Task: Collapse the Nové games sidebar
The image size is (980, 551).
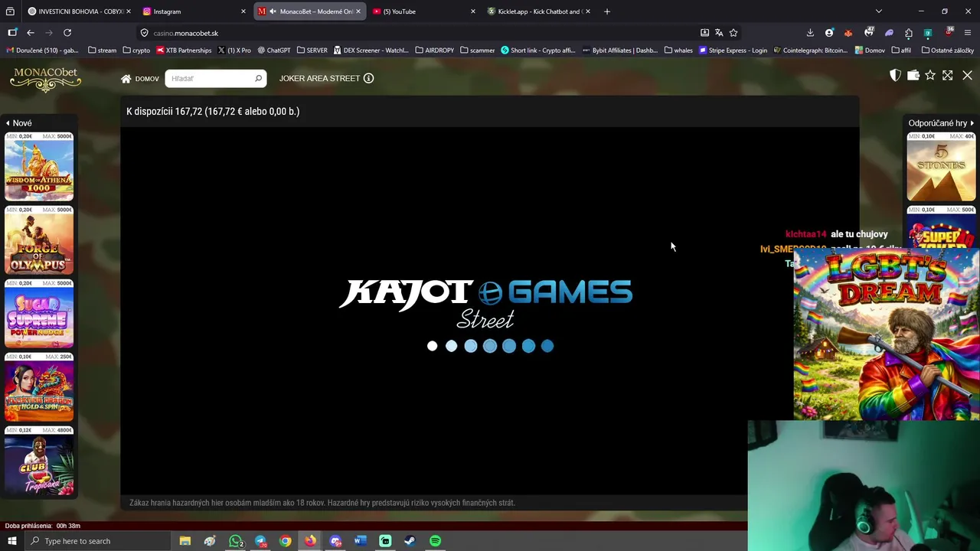Action: 18,122
